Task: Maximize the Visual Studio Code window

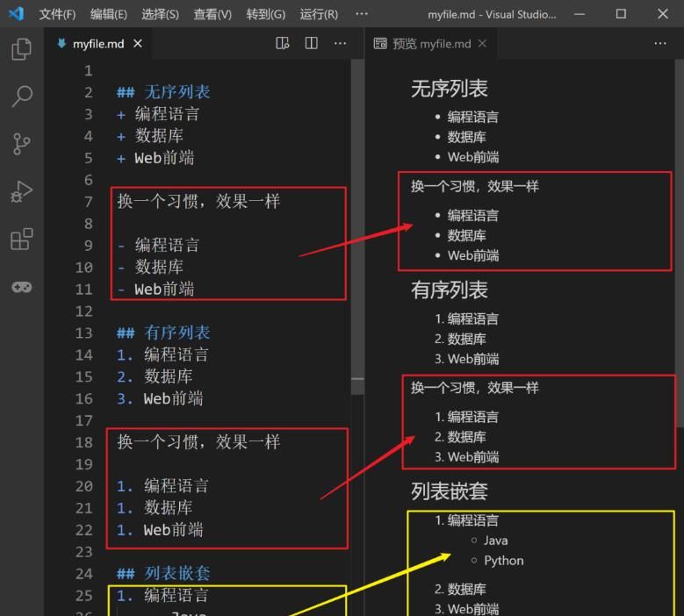Action: click(621, 14)
